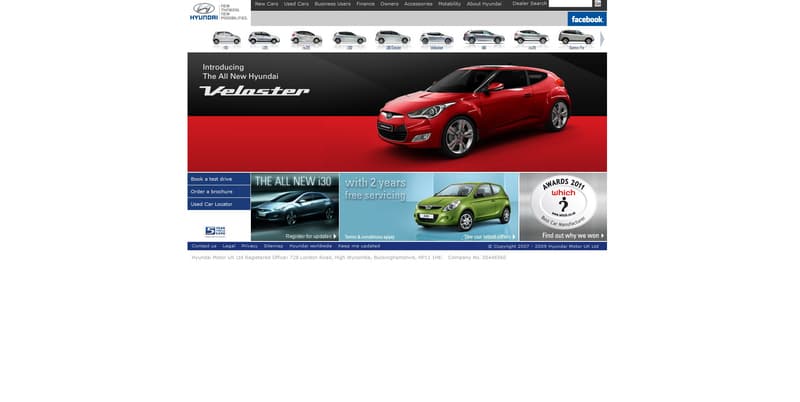
Task: Open the Used Car Locator
Action: 219,204
